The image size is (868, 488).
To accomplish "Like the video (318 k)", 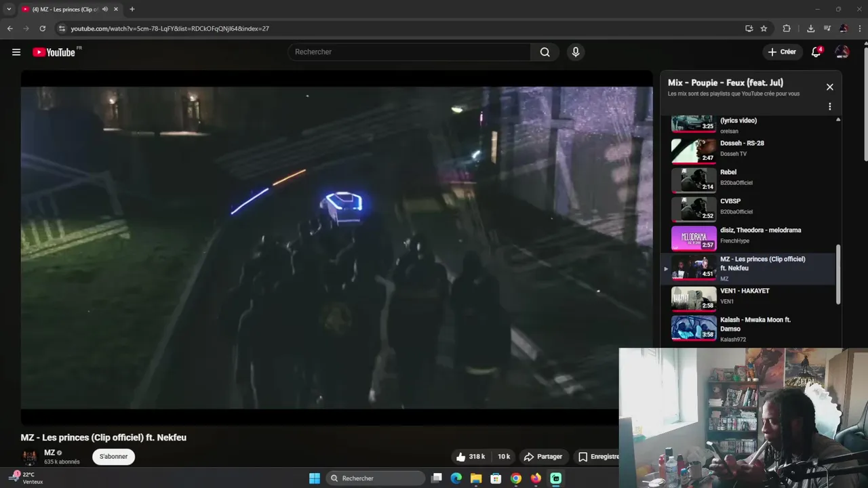I will coord(471,457).
